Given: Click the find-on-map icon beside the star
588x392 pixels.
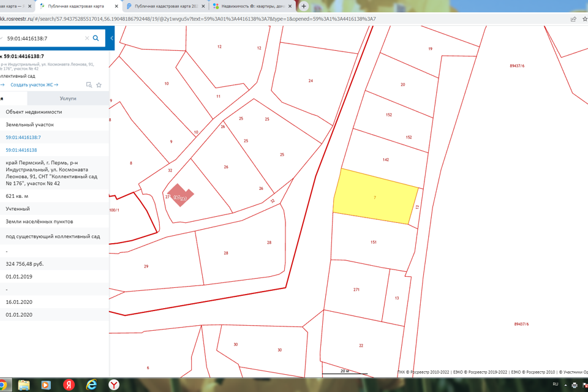Looking at the screenshot, I should (x=89, y=85).
